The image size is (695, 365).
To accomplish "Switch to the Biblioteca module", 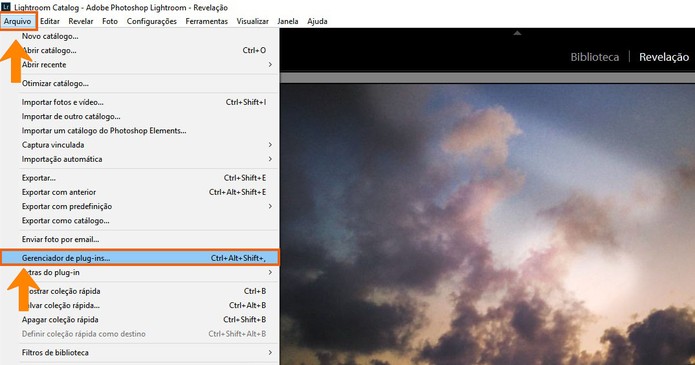I will [x=594, y=57].
